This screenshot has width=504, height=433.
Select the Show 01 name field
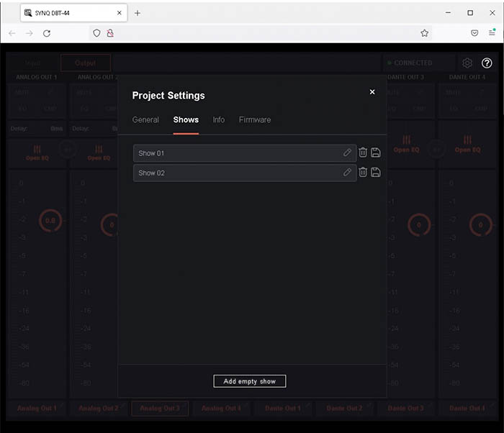(x=238, y=153)
